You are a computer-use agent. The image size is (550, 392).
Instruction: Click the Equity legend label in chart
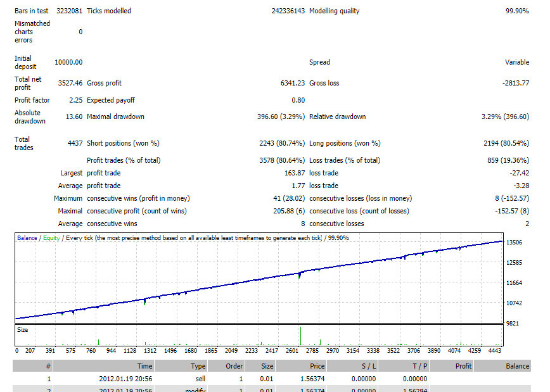coord(51,238)
